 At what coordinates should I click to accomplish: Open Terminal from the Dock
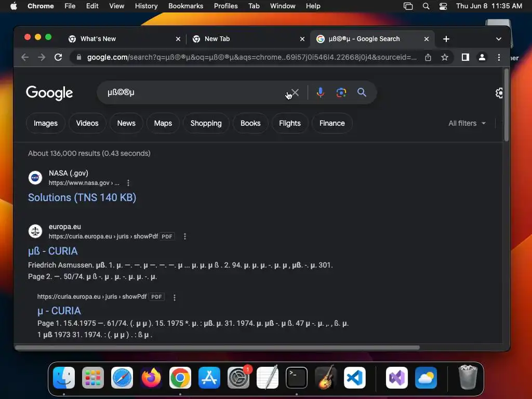tap(297, 378)
